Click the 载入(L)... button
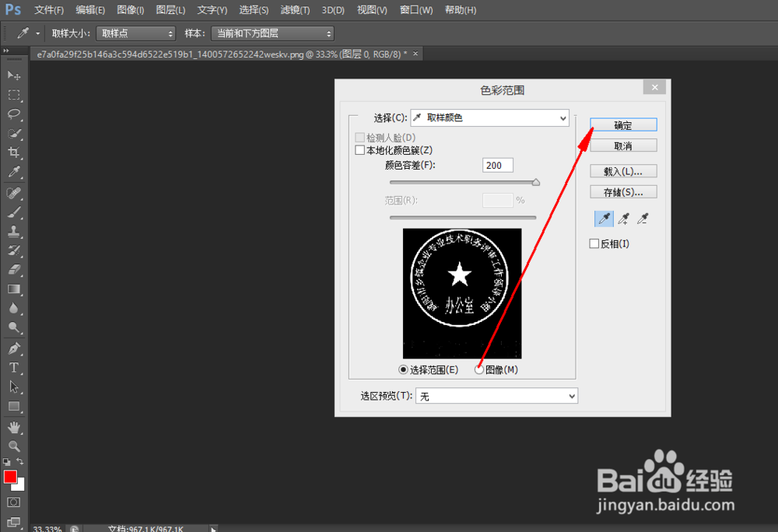Image resolution: width=778 pixels, height=532 pixels. [x=623, y=172]
